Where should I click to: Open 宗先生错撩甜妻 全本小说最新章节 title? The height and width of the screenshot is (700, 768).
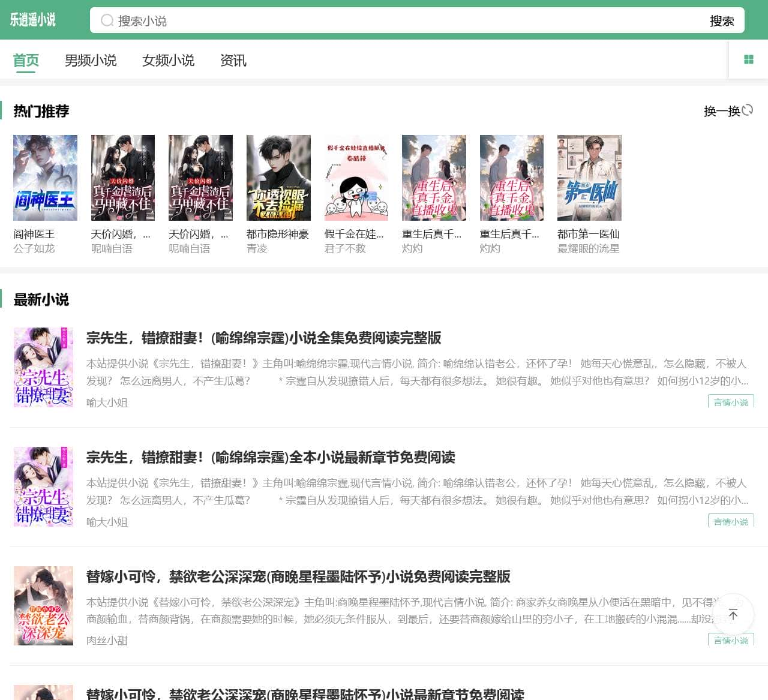coord(271,457)
